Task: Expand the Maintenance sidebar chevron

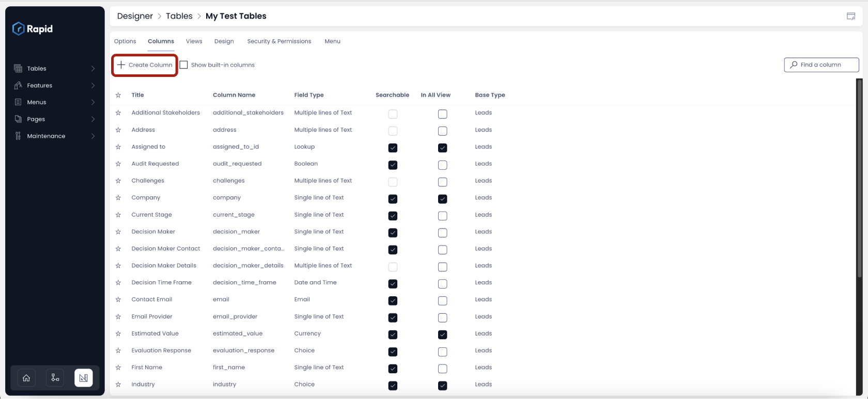Action: point(93,136)
